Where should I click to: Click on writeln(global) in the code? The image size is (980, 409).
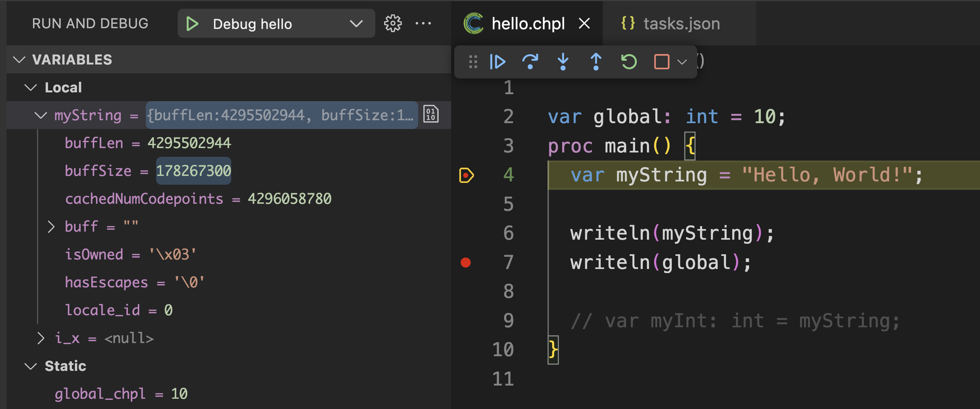click(660, 262)
